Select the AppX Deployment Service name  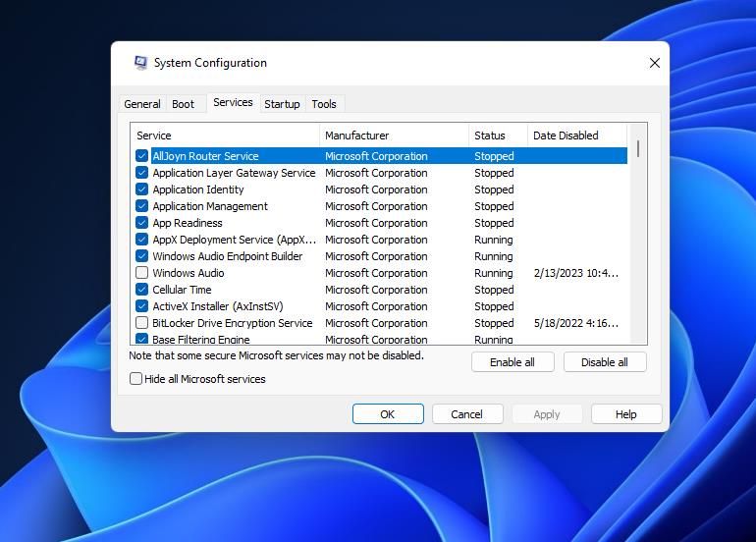tap(235, 240)
